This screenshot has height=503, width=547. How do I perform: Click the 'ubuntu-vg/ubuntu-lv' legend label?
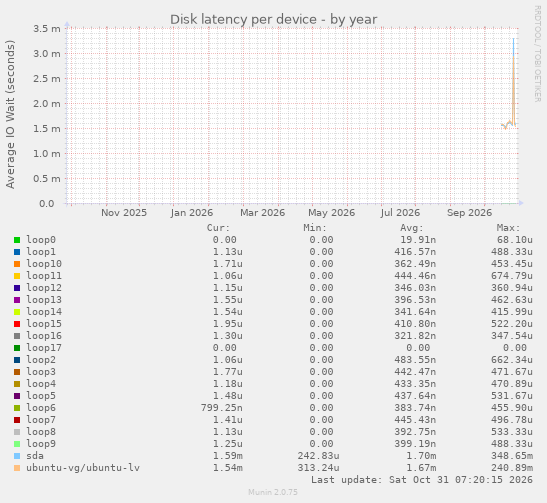[x=83, y=468]
